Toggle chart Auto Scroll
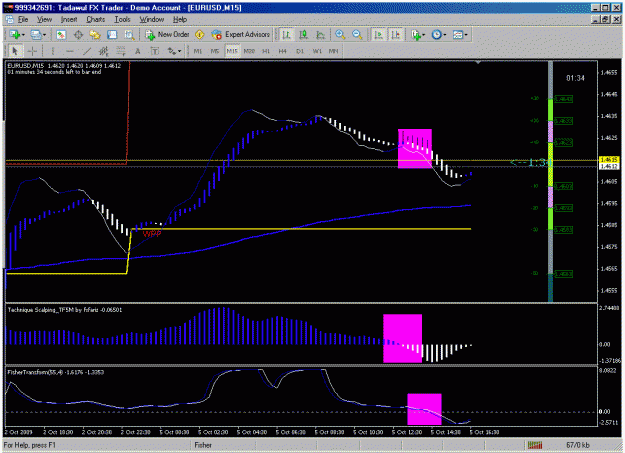Image resolution: width=625 pixels, height=453 pixels. coord(378,35)
